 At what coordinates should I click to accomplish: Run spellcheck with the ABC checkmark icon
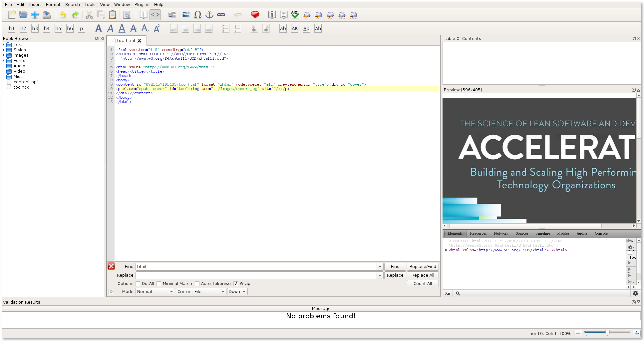295,15
